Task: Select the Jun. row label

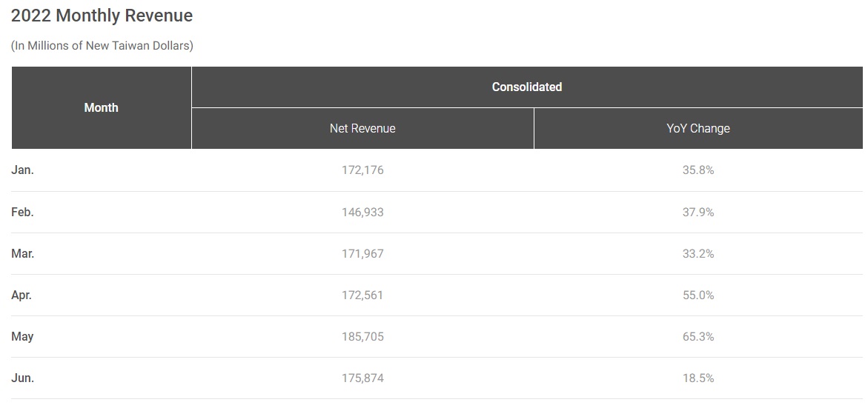Action: click(x=23, y=378)
